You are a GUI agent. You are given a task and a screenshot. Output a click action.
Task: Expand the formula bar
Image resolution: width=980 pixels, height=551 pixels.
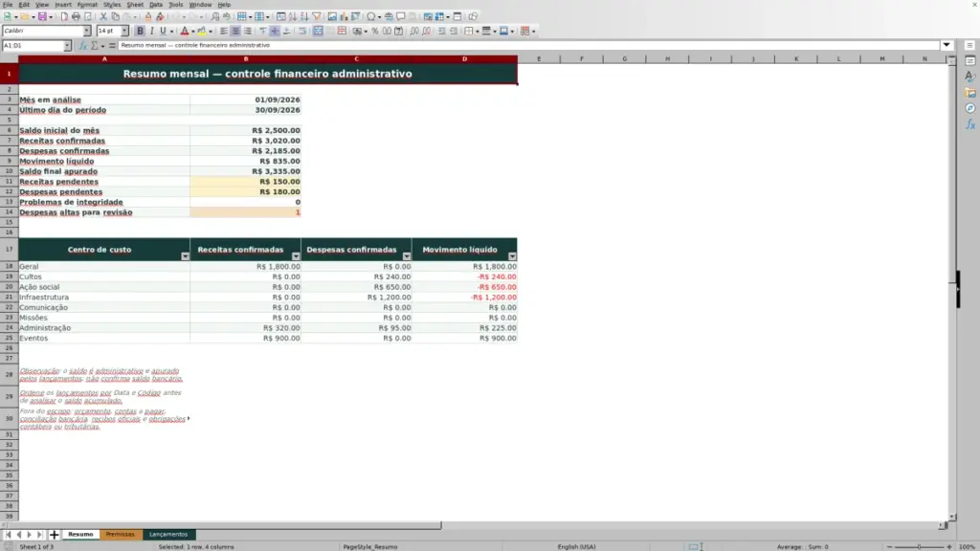[947, 46]
